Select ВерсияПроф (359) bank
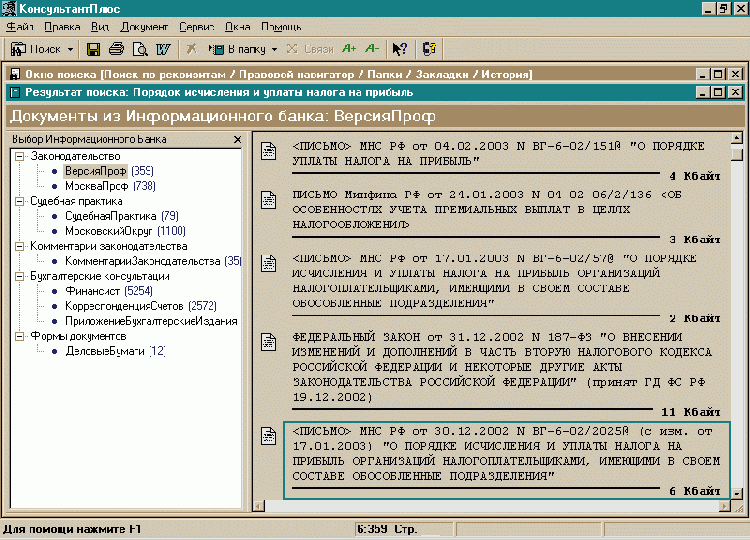Image resolution: width=750 pixels, height=540 pixels. pos(109,171)
